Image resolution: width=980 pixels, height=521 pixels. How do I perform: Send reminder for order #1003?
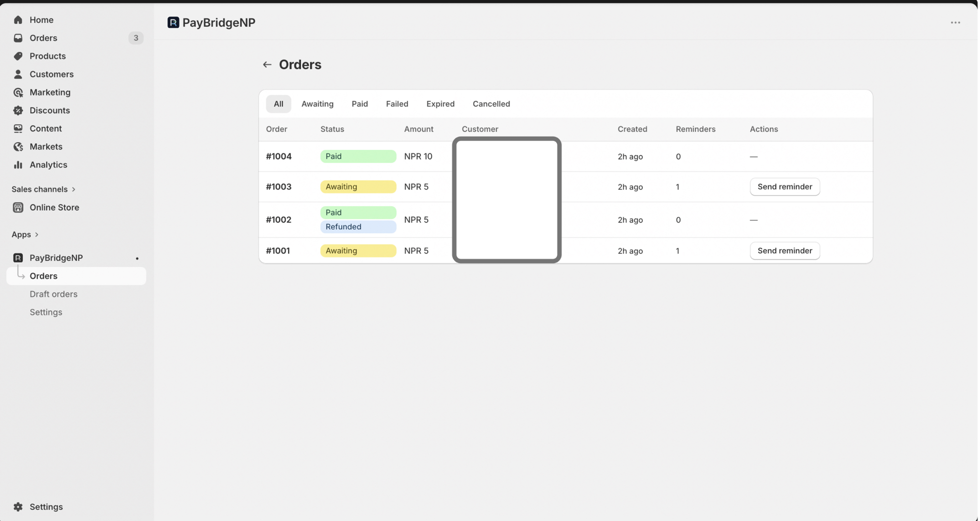[x=784, y=187]
